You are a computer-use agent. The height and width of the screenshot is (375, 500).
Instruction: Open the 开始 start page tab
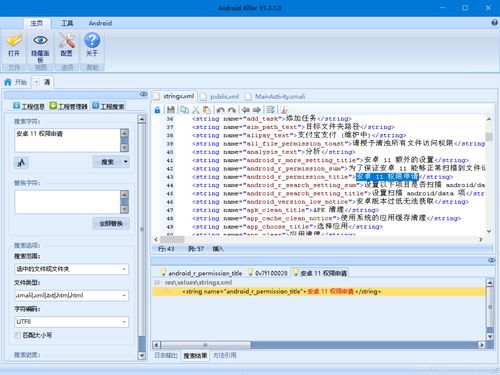coord(16,82)
